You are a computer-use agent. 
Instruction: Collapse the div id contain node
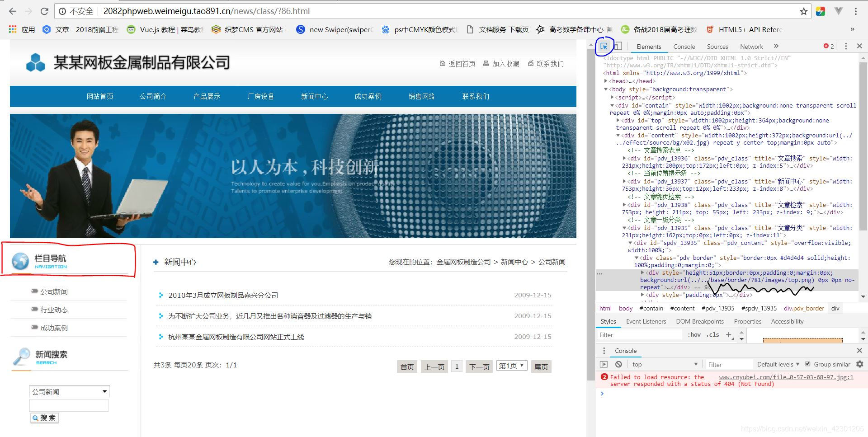point(612,105)
